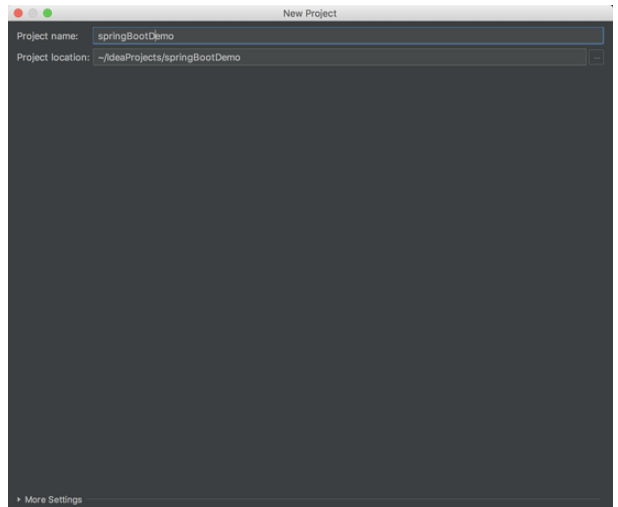
Task: Click the greyed-out minimize window button
Action: [33, 13]
